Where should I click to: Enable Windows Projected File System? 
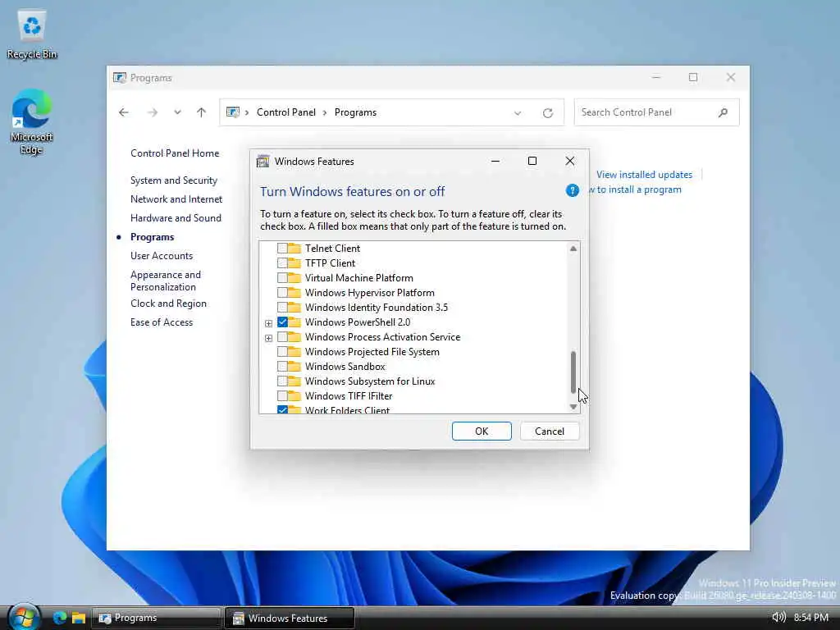click(282, 351)
